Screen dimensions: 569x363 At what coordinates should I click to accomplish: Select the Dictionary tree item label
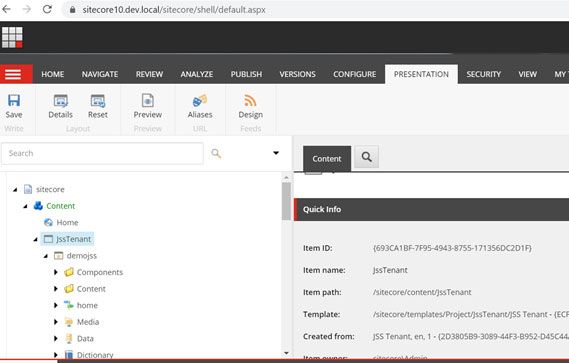(95, 355)
